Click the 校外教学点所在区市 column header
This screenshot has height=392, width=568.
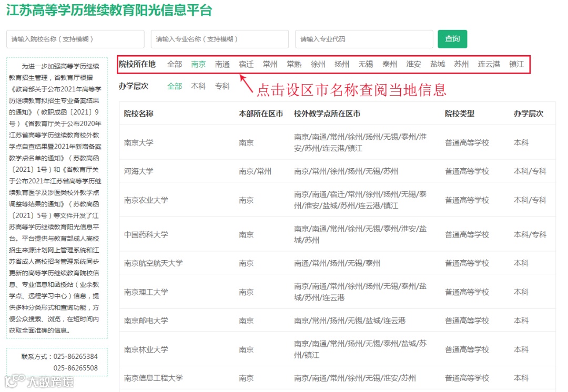[x=327, y=114]
